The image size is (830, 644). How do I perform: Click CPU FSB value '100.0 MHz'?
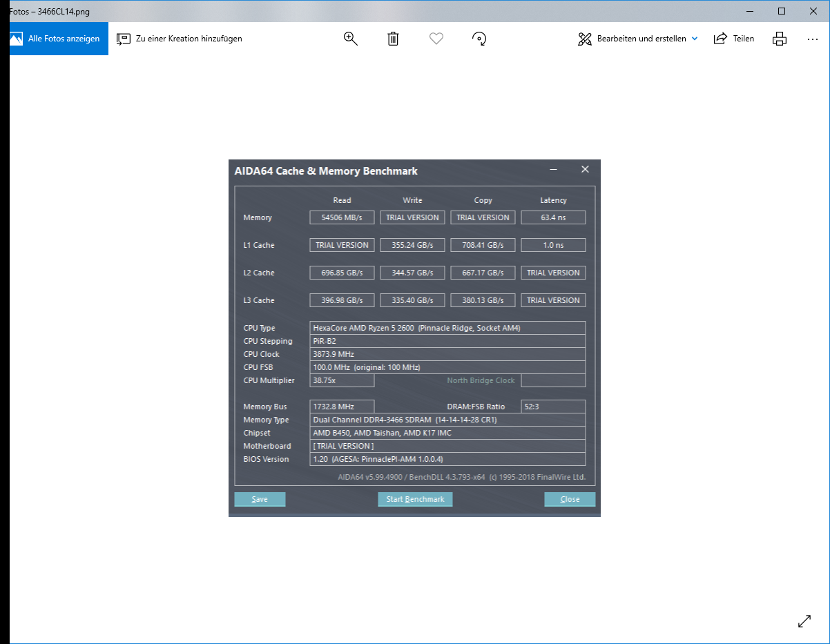pyautogui.click(x=447, y=367)
